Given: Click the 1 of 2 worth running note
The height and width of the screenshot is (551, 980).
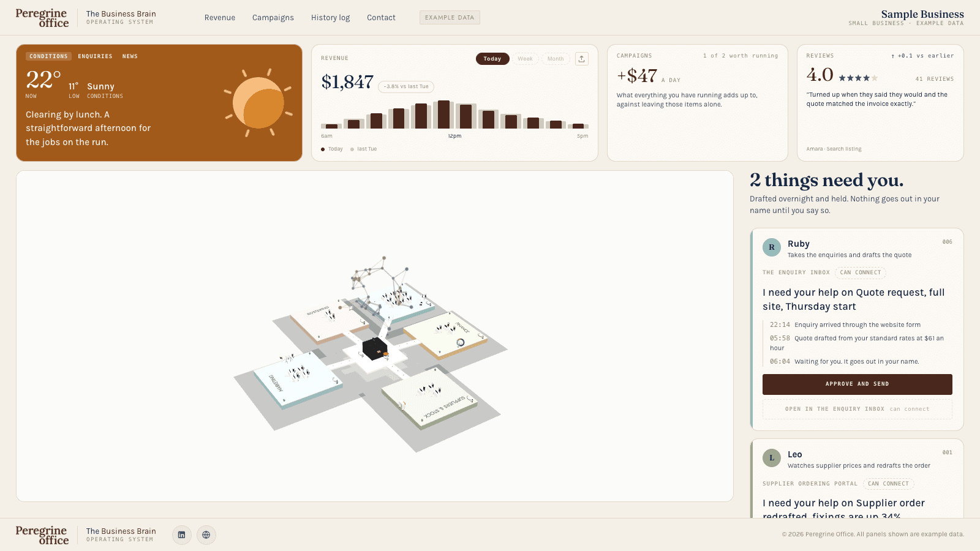Looking at the screenshot, I should tap(741, 56).
